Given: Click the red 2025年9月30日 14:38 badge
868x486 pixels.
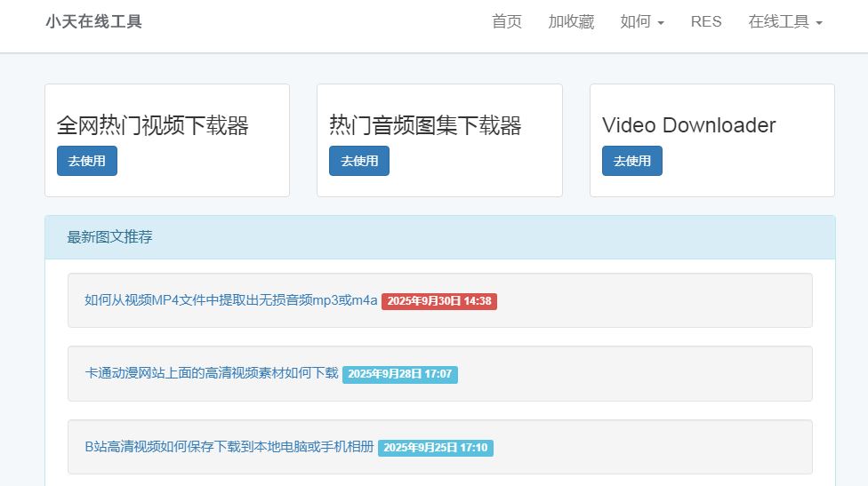Looking at the screenshot, I should [x=439, y=301].
